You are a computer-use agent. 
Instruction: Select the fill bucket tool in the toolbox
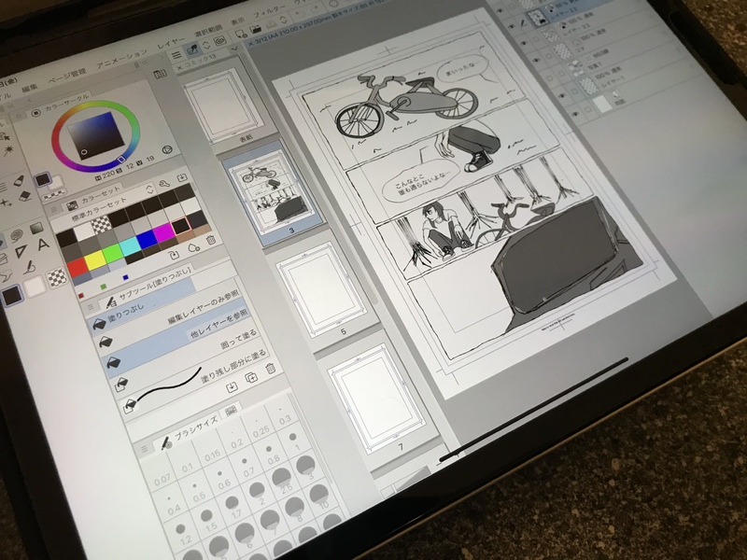coord(1,244)
